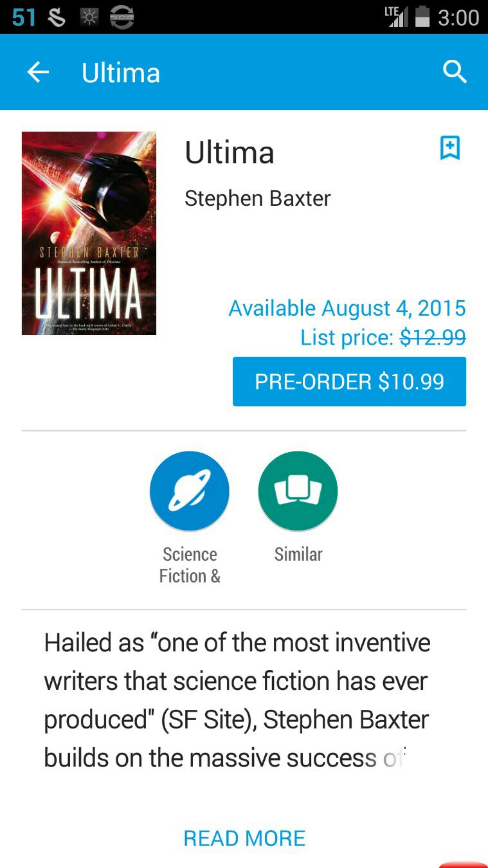This screenshot has width=488, height=868.
Task: Tap the struck-through $12.99 list price
Action: pos(433,338)
